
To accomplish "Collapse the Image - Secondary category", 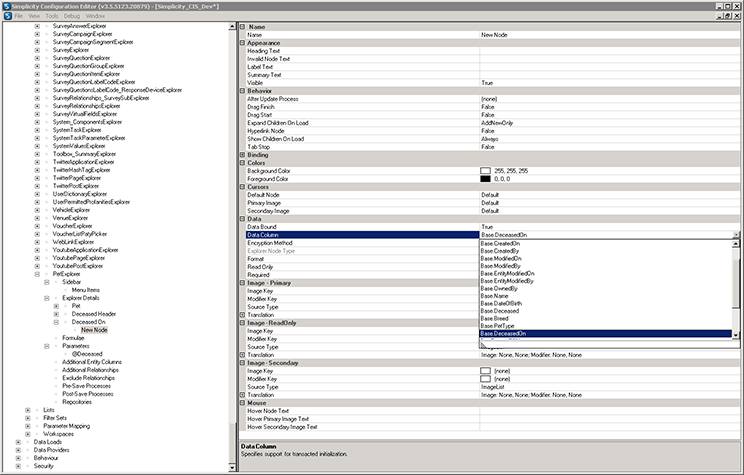I will pos(242,363).
